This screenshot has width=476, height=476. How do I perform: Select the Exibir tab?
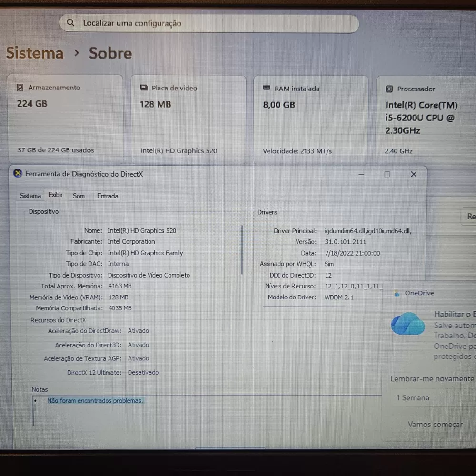(x=55, y=195)
